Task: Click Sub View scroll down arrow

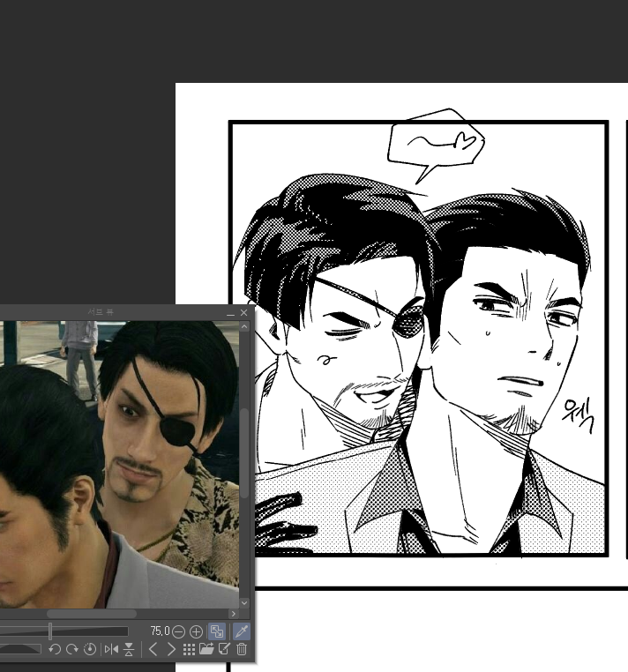Action: click(244, 602)
